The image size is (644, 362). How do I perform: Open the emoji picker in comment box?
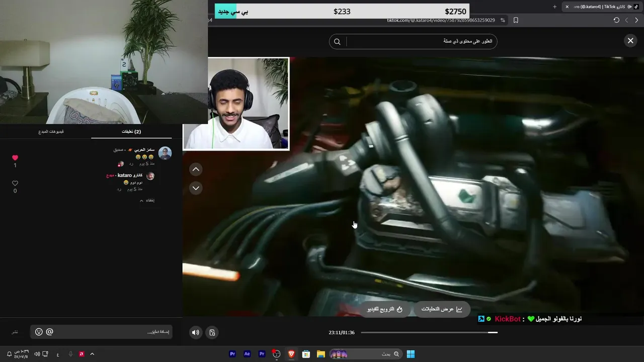[39, 332]
